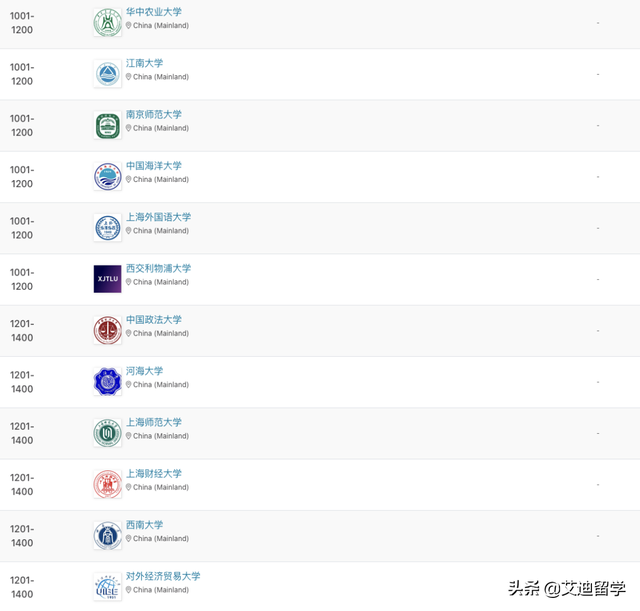Viewport: 640px width, 611px height.
Task: Click the 河海大学 logo
Action: [x=107, y=382]
